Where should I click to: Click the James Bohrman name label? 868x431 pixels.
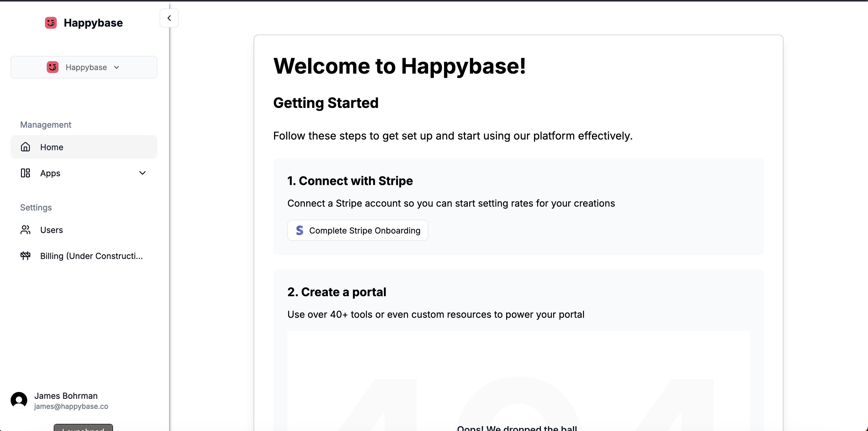[66, 396]
